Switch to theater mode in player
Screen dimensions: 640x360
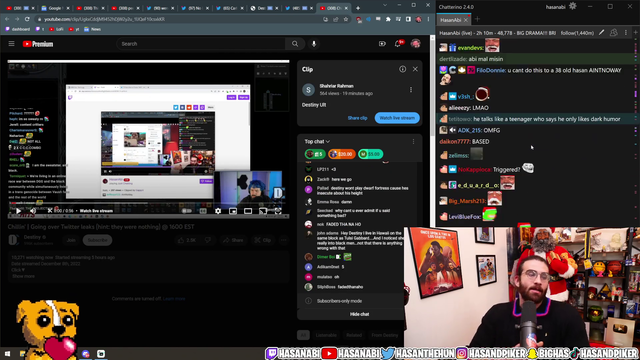tap(248, 211)
